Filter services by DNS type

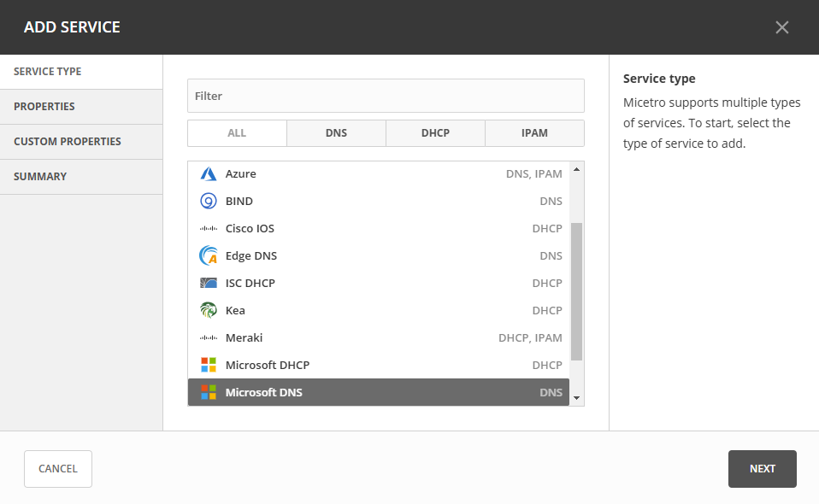(x=336, y=133)
